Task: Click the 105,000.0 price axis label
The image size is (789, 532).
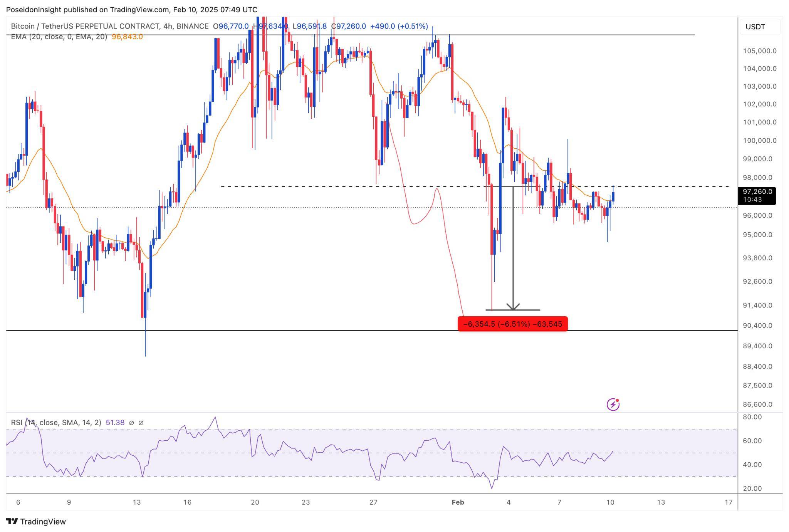Action: click(760, 51)
